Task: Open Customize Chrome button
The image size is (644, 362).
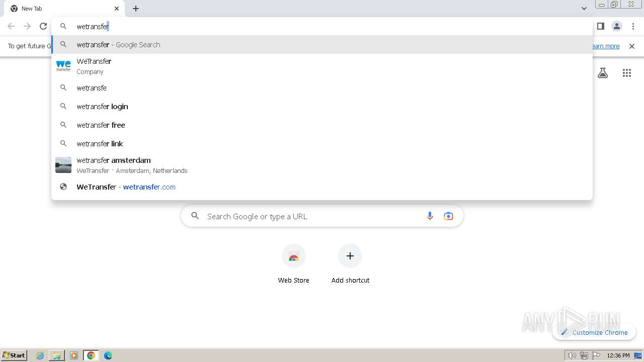Action: coord(594,332)
